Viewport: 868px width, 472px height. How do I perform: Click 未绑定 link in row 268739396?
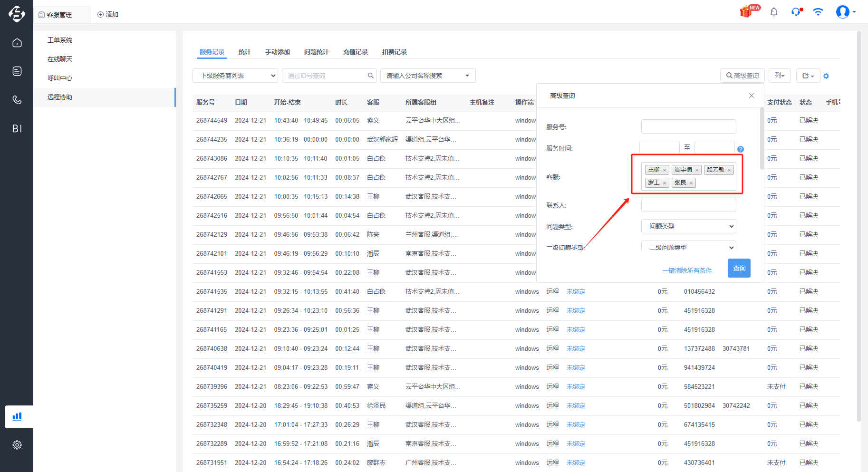[x=576, y=386]
